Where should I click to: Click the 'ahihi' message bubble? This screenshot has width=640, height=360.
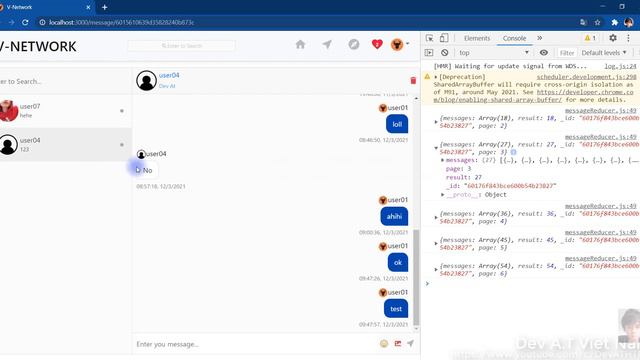(x=394, y=216)
